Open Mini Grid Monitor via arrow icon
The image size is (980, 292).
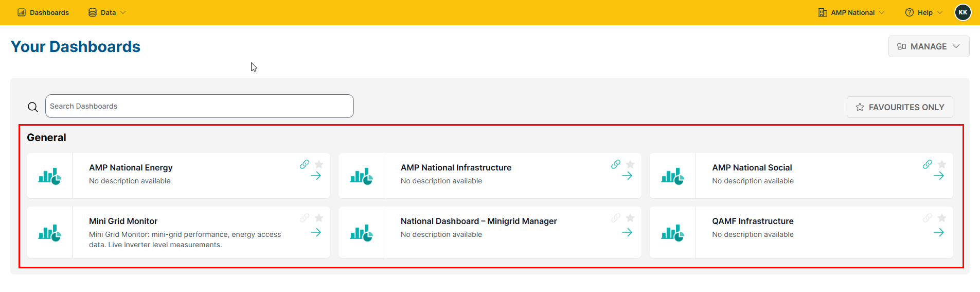[x=316, y=233]
